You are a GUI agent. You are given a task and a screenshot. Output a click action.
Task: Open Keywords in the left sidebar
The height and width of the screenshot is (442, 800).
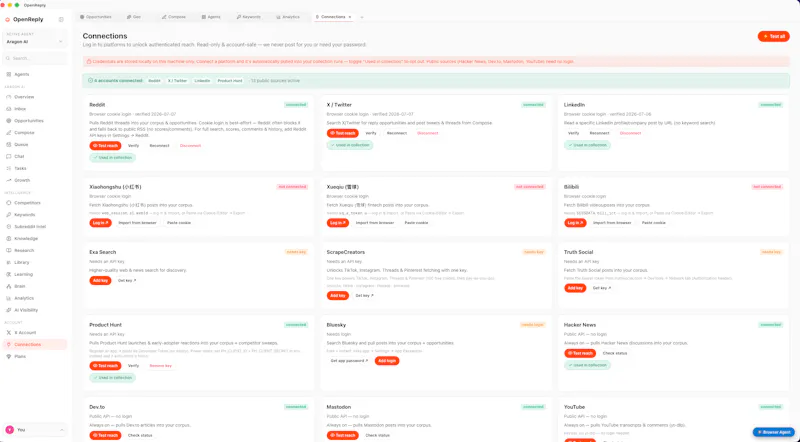pos(24,215)
